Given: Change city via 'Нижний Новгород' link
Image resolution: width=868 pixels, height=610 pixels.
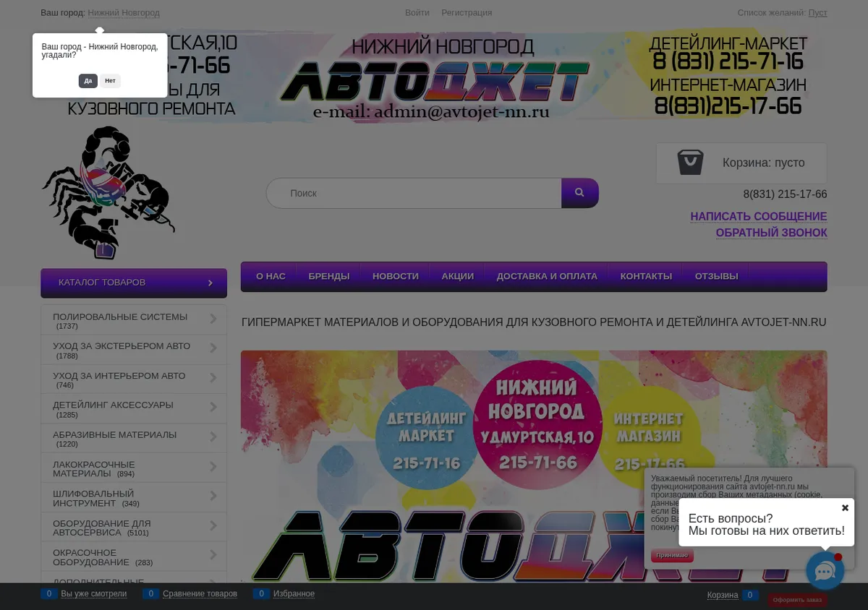Looking at the screenshot, I should (124, 13).
